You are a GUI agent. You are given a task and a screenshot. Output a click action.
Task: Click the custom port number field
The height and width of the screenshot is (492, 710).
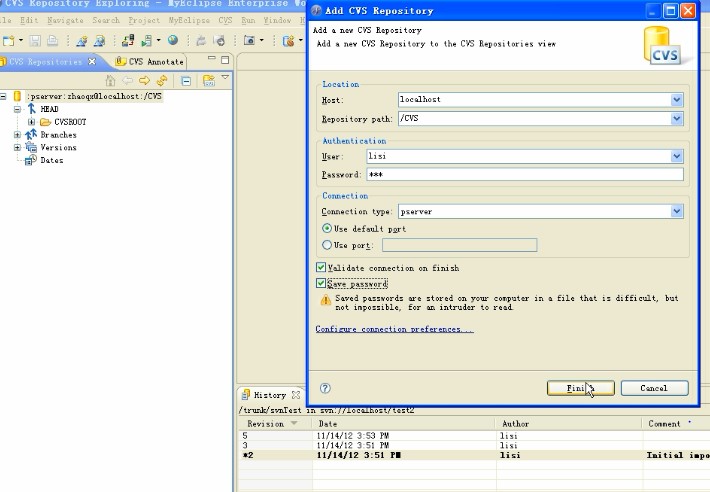[x=460, y=245]
